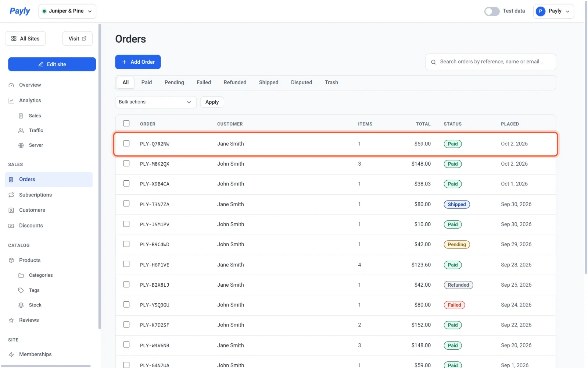Click the Stock layers icon
This screenshot has width=588, height=368.
point(21,305)
